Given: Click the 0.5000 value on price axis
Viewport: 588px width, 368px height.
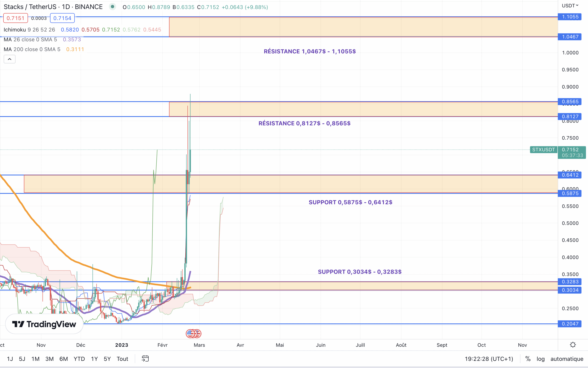Looking at the screenshot, I should [x=570, y=223].
